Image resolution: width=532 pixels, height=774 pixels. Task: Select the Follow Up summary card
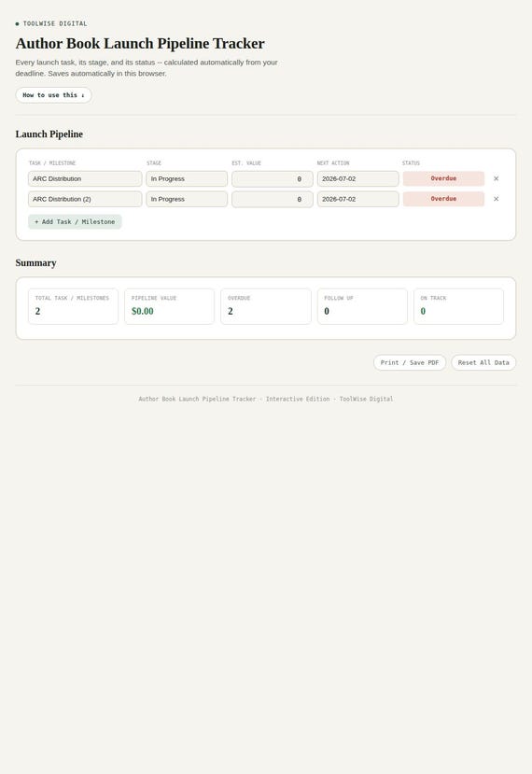point(362,306)
